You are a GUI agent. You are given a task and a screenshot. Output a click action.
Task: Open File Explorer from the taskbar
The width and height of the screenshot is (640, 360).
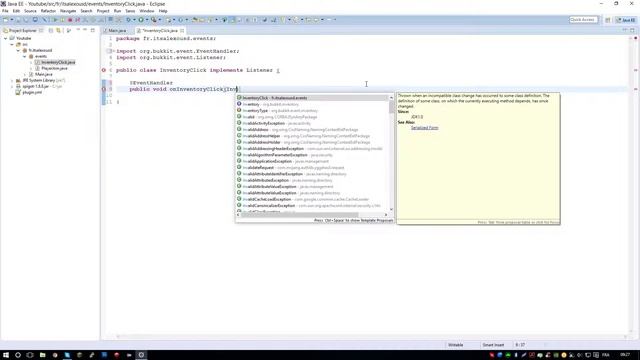click(42, 355)
